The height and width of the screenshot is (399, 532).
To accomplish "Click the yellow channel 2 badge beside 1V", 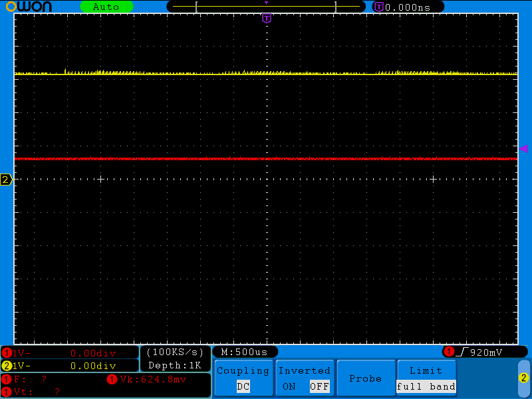I will [7, 365].
